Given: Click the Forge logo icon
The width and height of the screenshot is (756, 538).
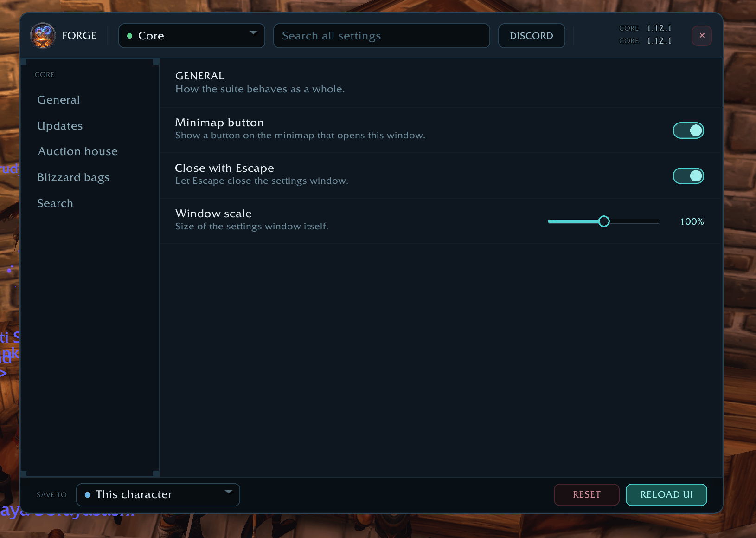Looking at the screenshot, I should pyautogui.click(x=43, y=36).
